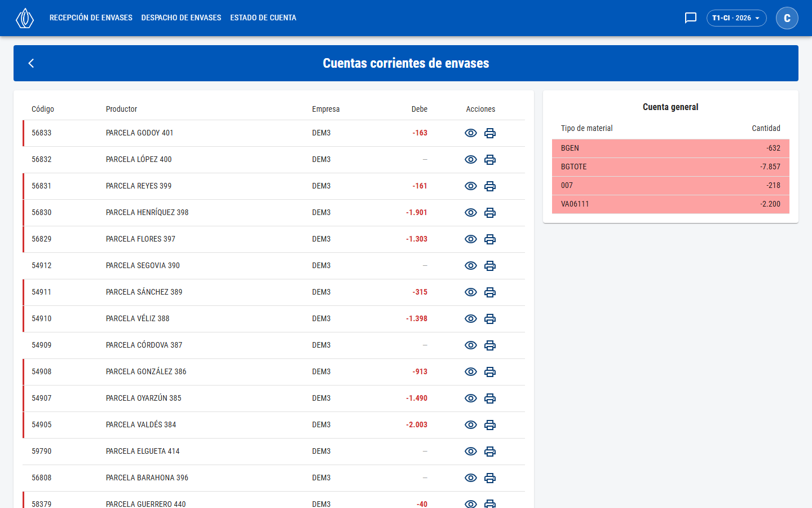Image resolution: width=812 pixels, height=508 pixels.
Task: Print account for PARCELA GODOY 401
Action: pos(490,133)
